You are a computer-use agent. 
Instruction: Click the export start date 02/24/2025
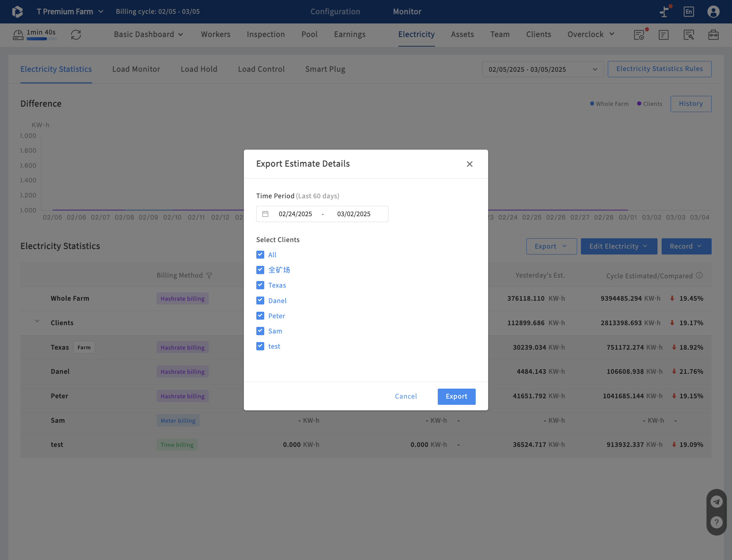[x=295, y=214]
